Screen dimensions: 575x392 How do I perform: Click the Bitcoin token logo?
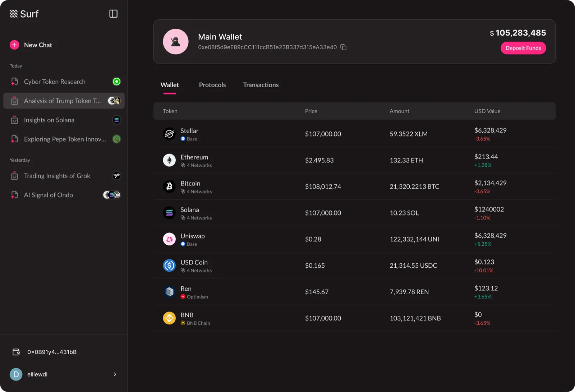tap(169, 186)
